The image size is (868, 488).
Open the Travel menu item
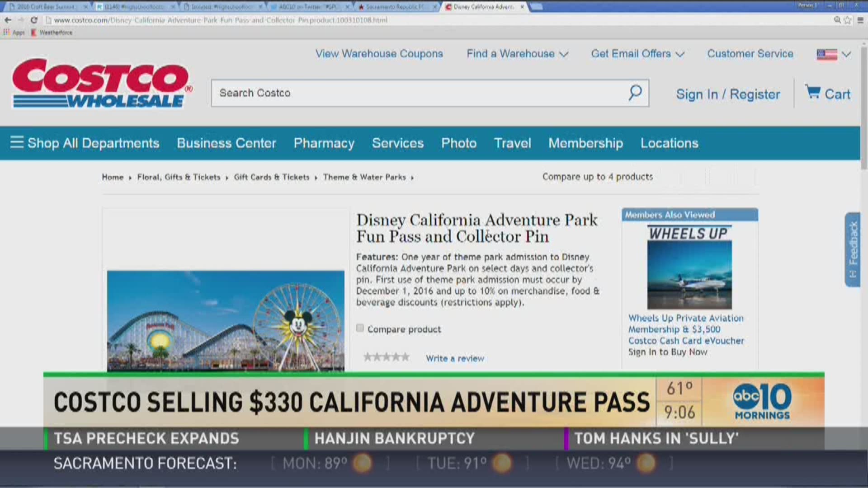click(512, 143)
